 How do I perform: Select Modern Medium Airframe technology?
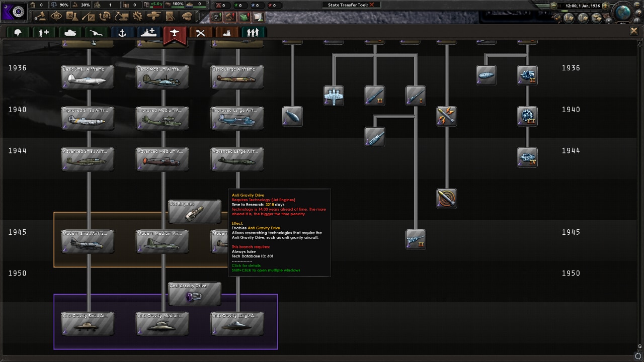(163, 242)
